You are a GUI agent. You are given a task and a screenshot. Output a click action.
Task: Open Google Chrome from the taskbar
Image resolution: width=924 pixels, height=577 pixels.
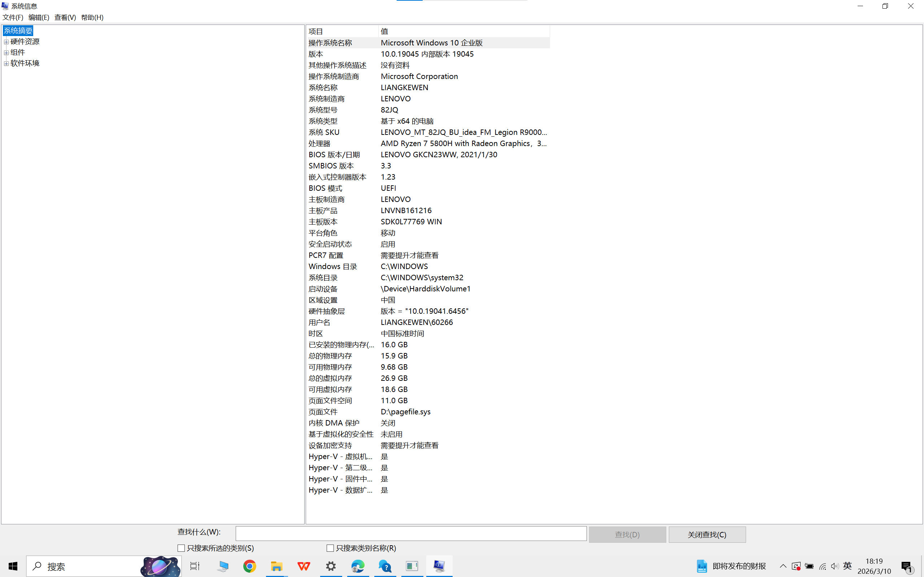click(x=249, y=566)
